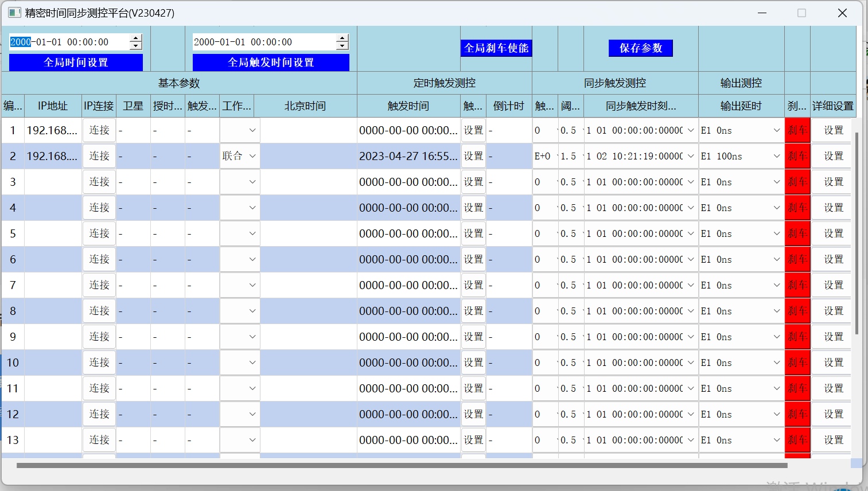Expand row 2 output delay E1 100ns
868x491 pixels.
tap(741, 156)
